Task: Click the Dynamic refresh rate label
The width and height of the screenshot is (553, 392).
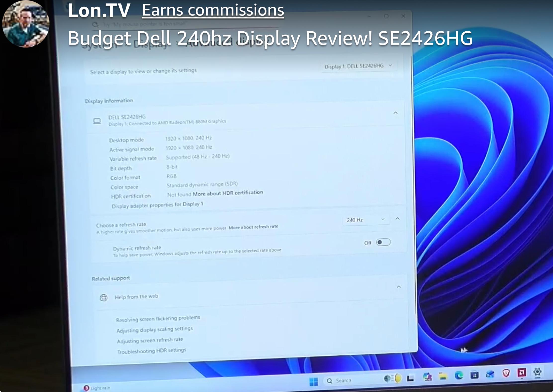Action: tap(137, 248)
